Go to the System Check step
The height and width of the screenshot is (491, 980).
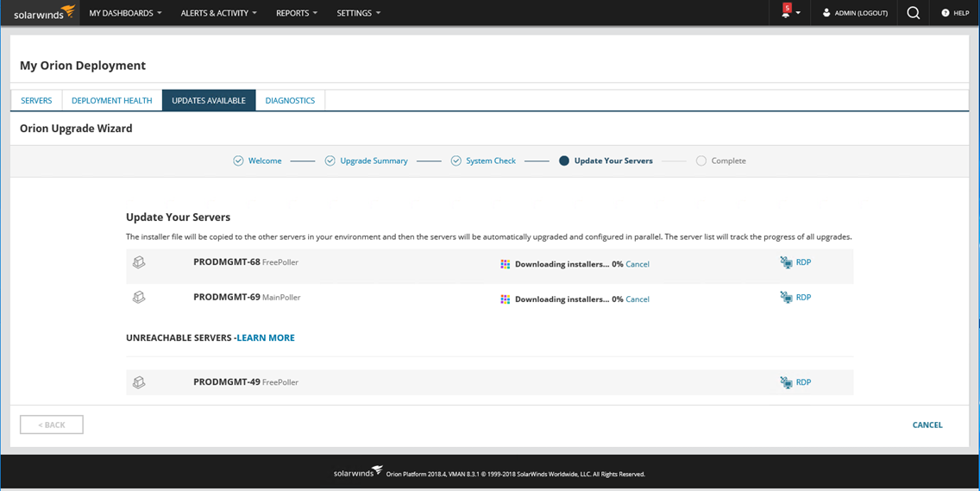[x=491, y=161]
